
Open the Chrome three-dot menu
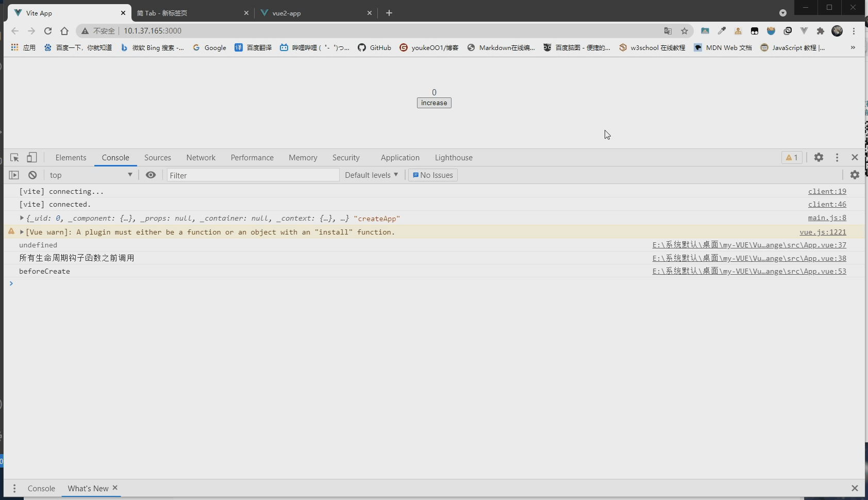pyautogui.click(x=854, y=31)
